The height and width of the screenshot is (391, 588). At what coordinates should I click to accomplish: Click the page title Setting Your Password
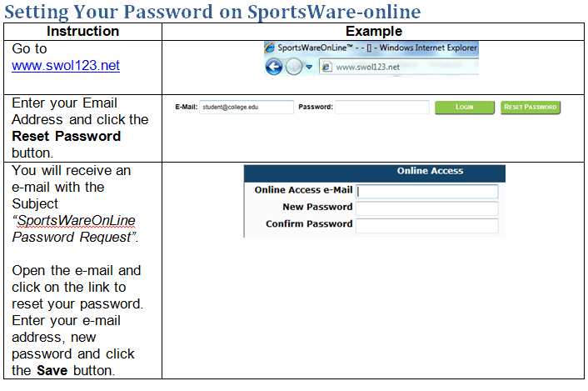point(212,12)
